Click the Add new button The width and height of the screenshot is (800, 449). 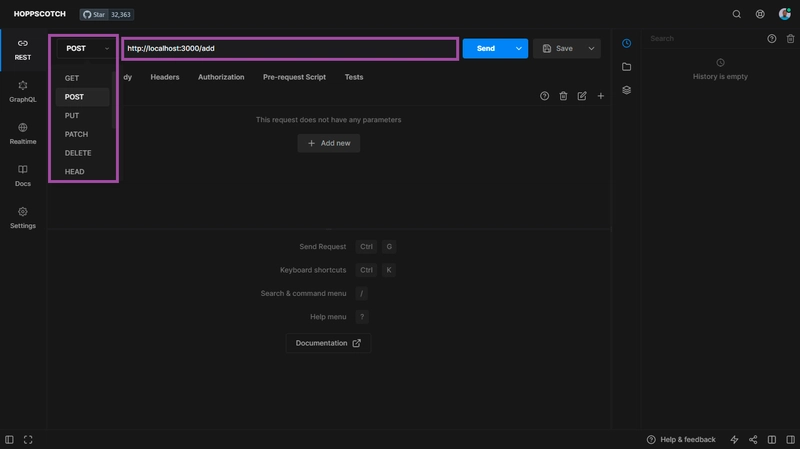(329, 143)
